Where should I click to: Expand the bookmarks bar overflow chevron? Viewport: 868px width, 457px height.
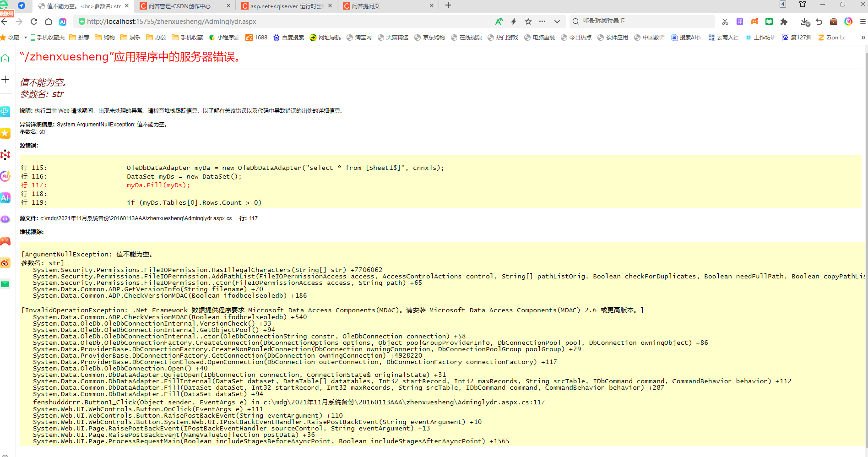point(863,38)
